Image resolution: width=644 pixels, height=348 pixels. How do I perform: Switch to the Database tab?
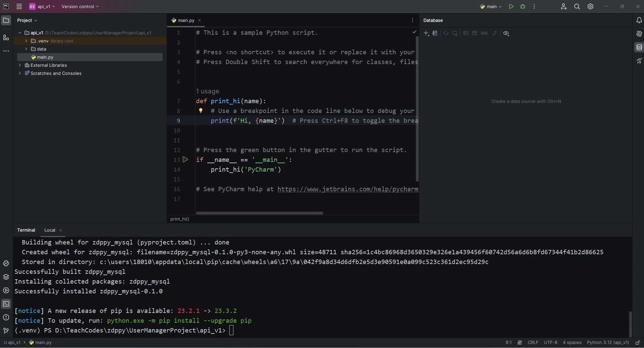point(433,20)
